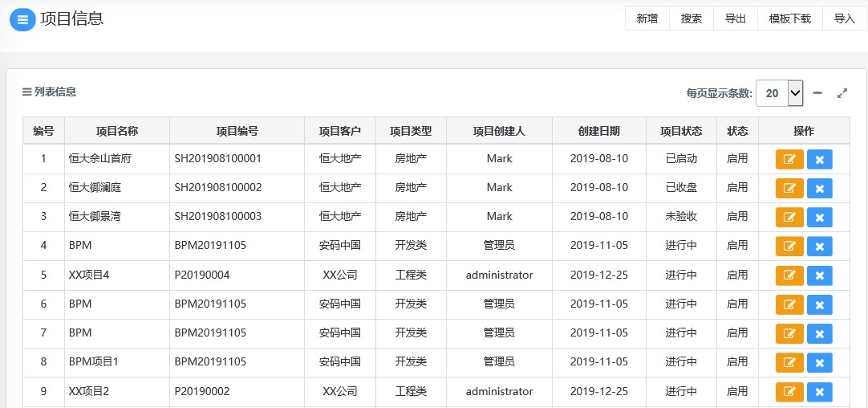
Task: Open the 每页显示条数 dropdown
Action: coord(780,93)
